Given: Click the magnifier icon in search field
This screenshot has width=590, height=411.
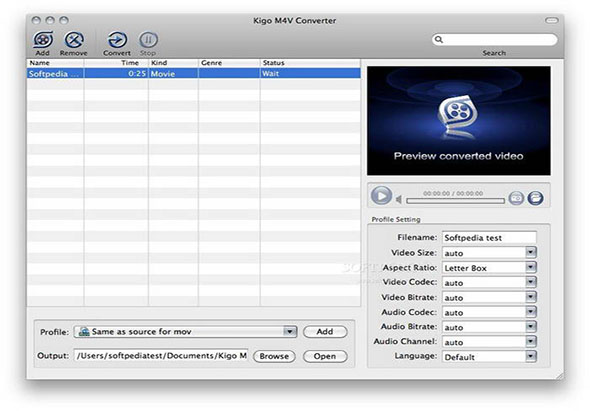Looking at the screenshot, I should pyautogui.click(x=439, y=39).
